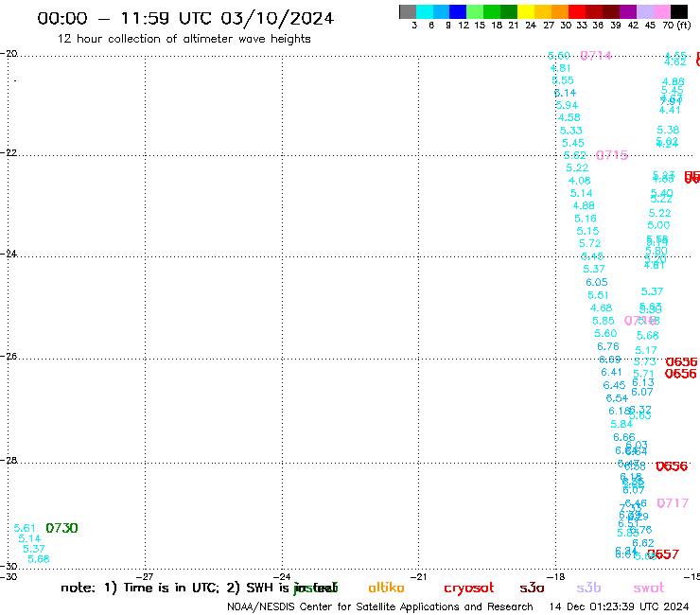Select the wave height value 6.54
The height and width of the screenshot is (615, 700).
[617, 398]
